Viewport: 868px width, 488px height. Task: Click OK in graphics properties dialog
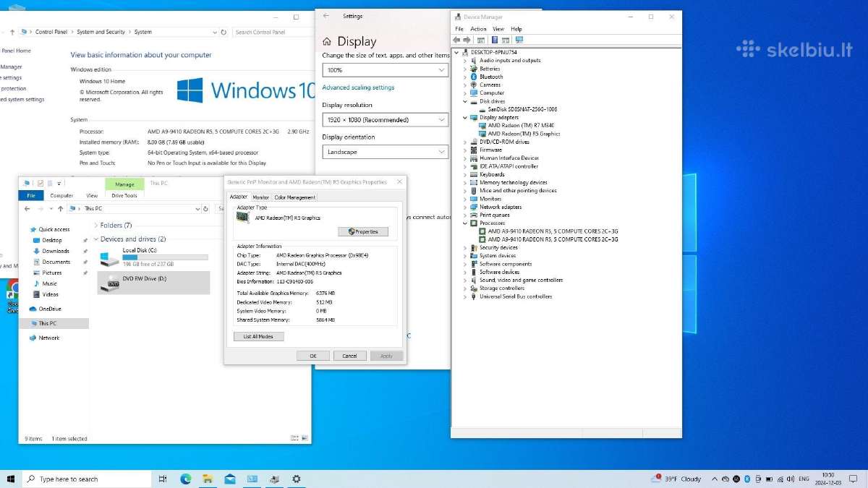click(313, 356)
